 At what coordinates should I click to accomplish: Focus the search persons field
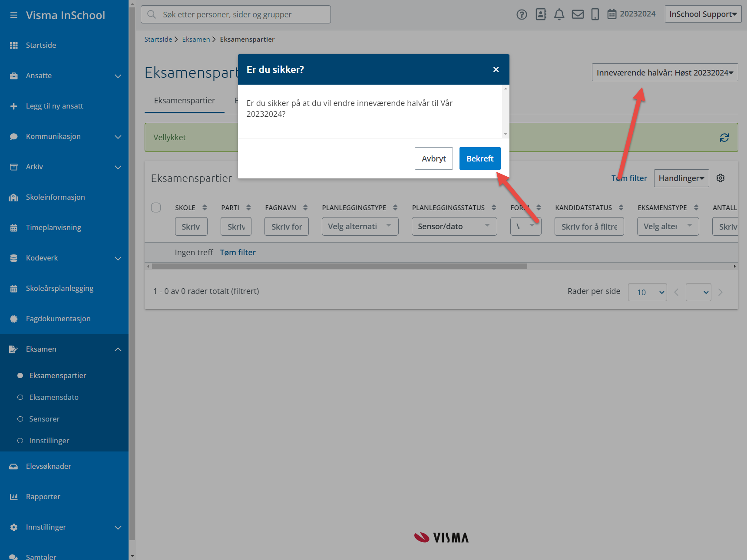point(236,14)
